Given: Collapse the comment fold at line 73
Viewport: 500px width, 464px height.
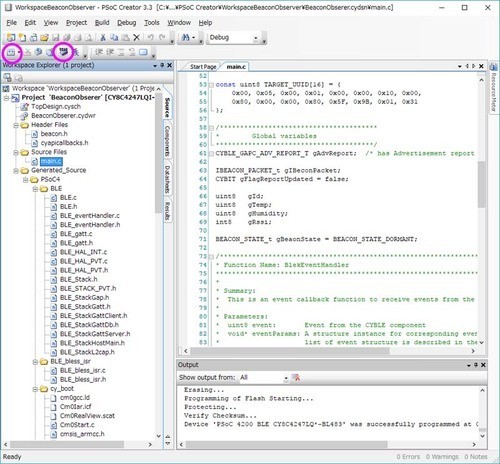Looking at the screenshot, I should coord(211,257).
